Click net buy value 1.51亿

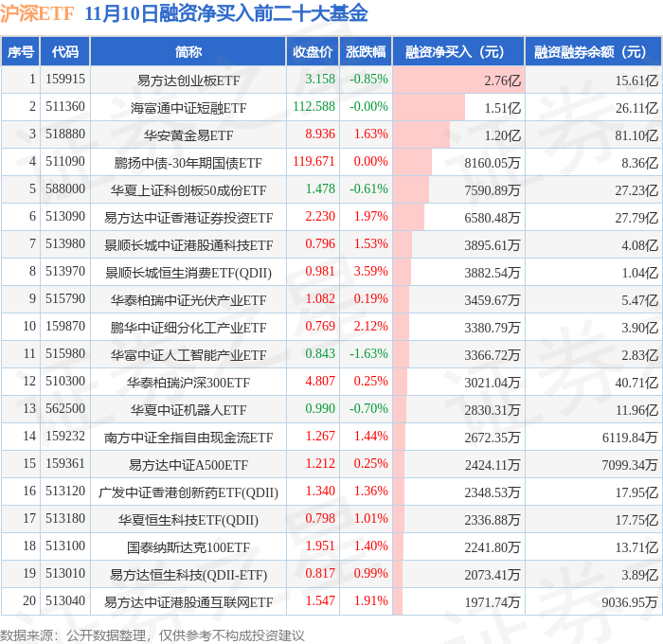coord(502,108)
